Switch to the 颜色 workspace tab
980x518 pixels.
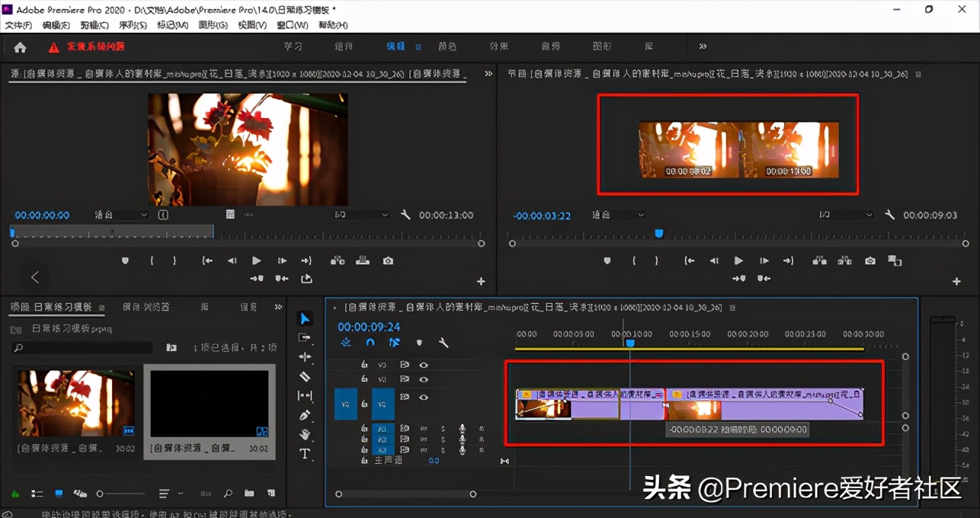coord(447,46)
